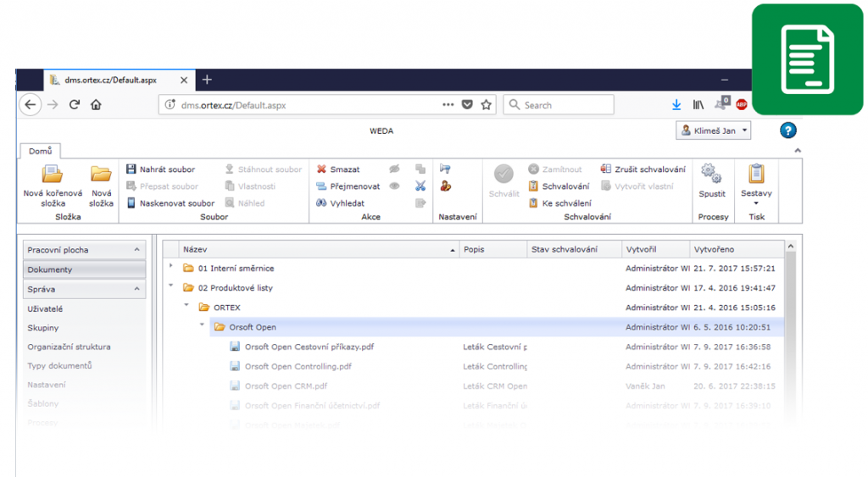The height and width of the screenshot is (477, 868).
Task: Create a new folder with Nová složka
Action: pos(101,174)
